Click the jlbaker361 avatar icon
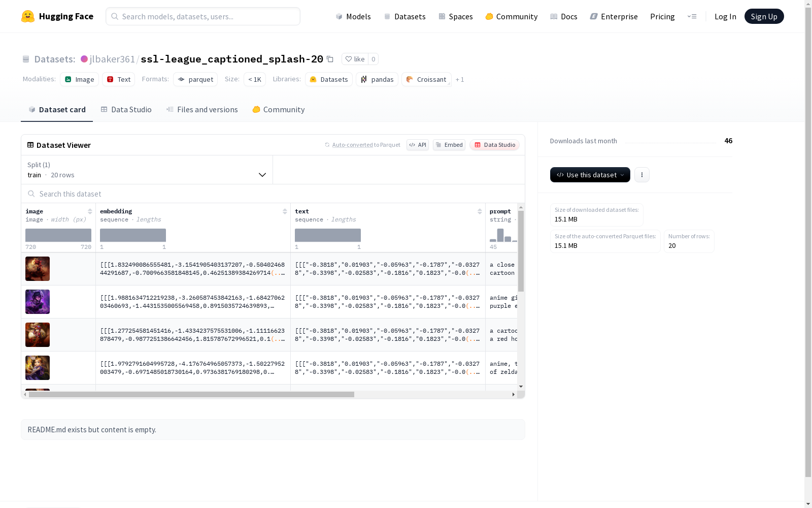 click(x=84, y=59)
